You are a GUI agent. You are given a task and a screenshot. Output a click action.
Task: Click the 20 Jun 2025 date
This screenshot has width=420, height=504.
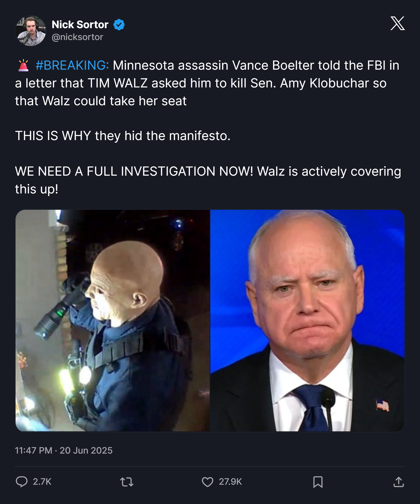(86, 450)
